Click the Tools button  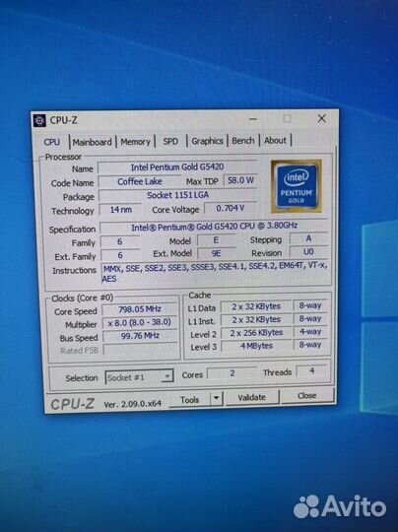pyautogui.click(x=190, y=400)
